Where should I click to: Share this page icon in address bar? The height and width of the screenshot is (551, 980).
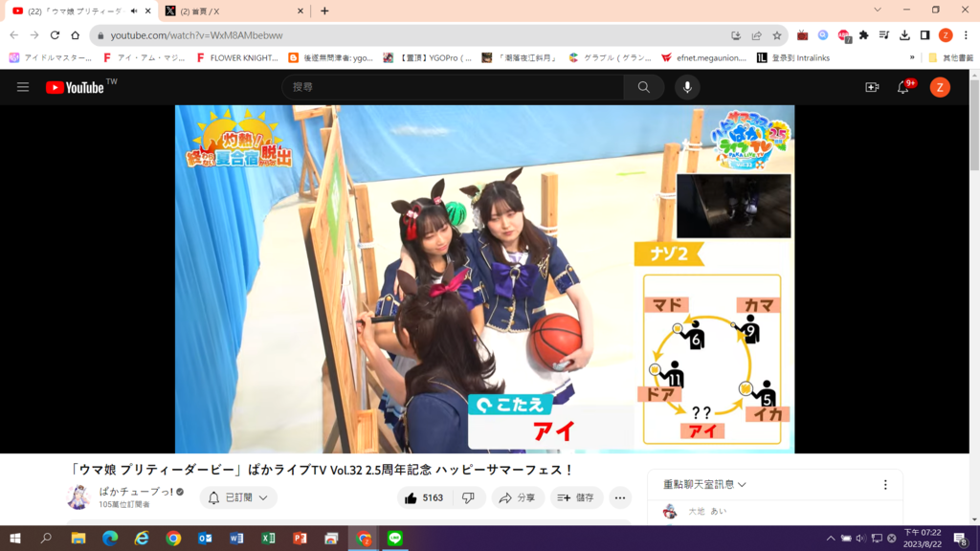pyautogui.click(x=756, y=35)
